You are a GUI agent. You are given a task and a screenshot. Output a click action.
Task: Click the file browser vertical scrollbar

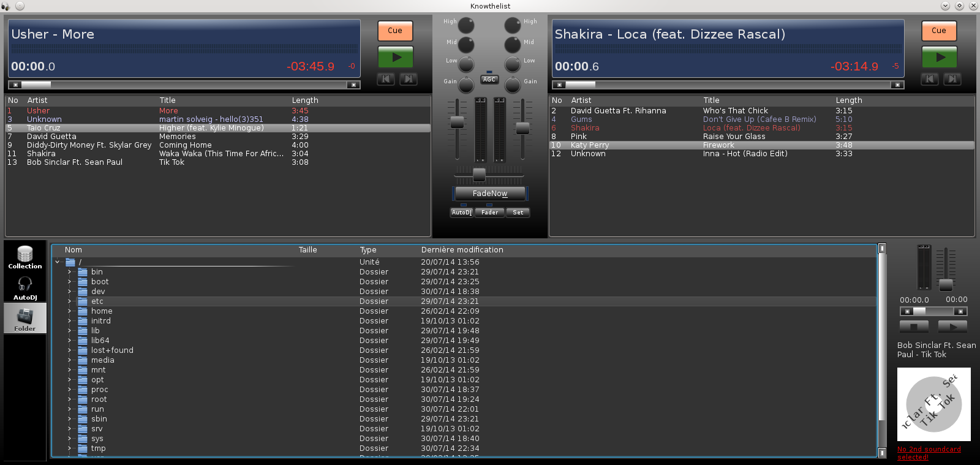click(x=882, y=350)
